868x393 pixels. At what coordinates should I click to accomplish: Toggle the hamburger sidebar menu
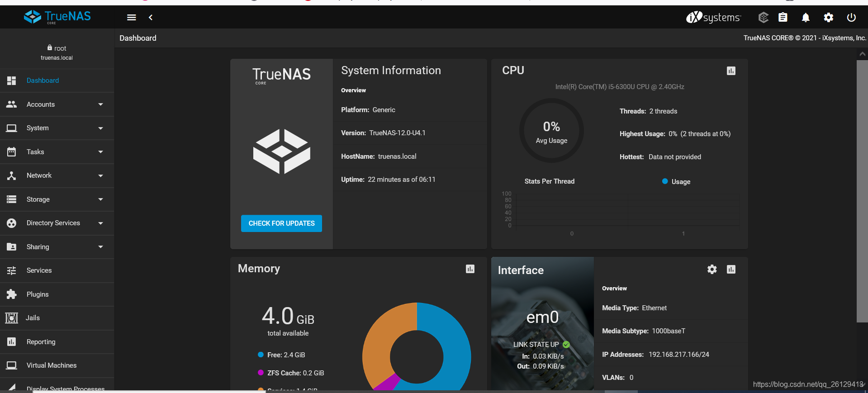[132, 17]
